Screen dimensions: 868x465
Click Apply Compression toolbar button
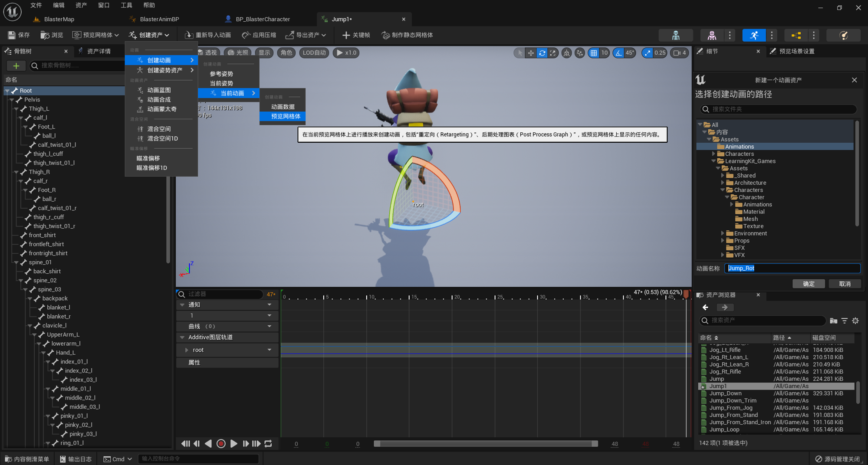tap(259, 35)
